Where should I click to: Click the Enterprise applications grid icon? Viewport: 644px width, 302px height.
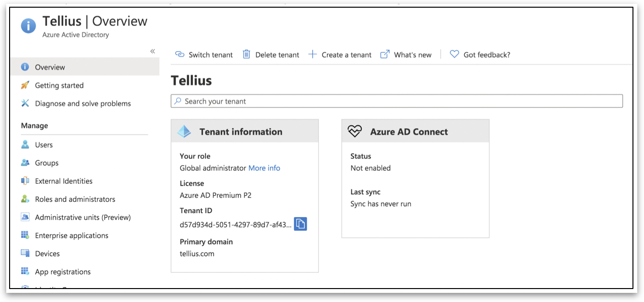[25, 235]
